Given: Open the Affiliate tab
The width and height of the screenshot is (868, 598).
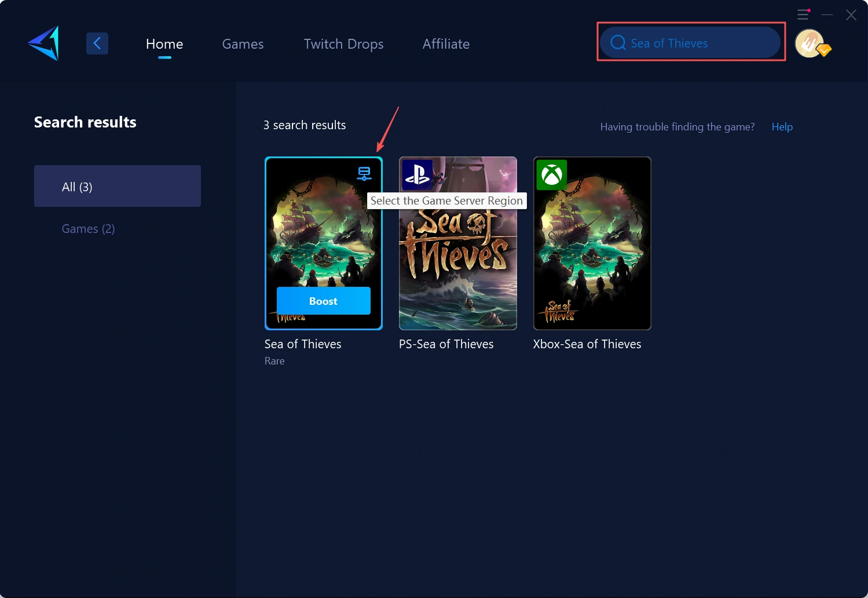Looking at the screenshot, I should [446, 43].
